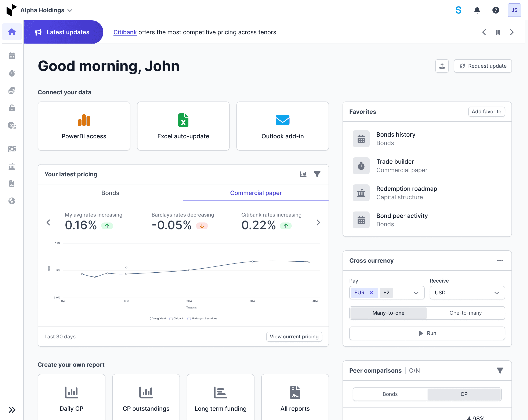
Task: Expand sidebar with double chevron icon
Action: (12, 410)
